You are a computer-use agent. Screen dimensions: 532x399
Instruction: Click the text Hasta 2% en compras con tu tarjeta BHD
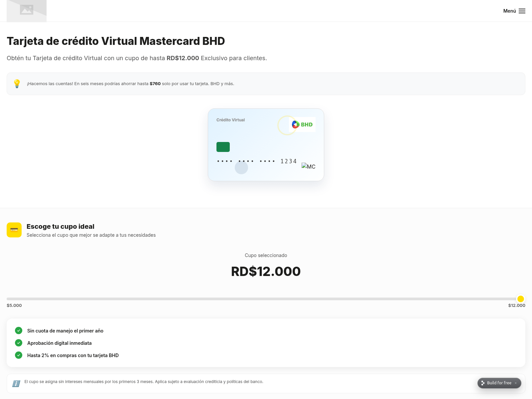click(x=73, y=355)
